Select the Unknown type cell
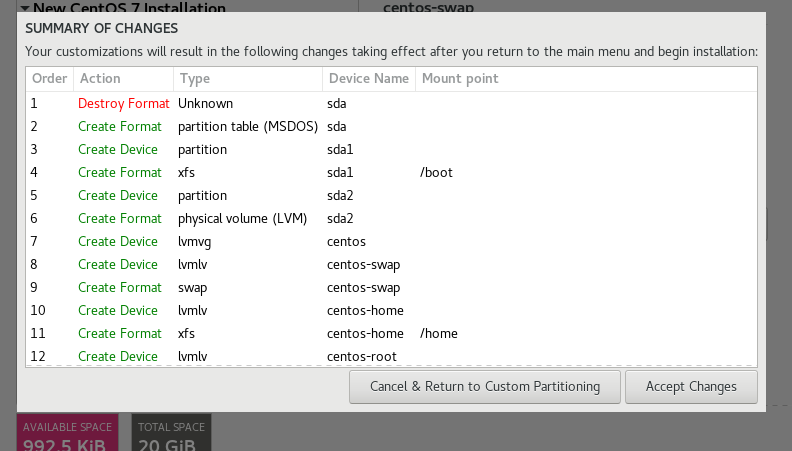792x451 pixels. [x=206, y=104]
